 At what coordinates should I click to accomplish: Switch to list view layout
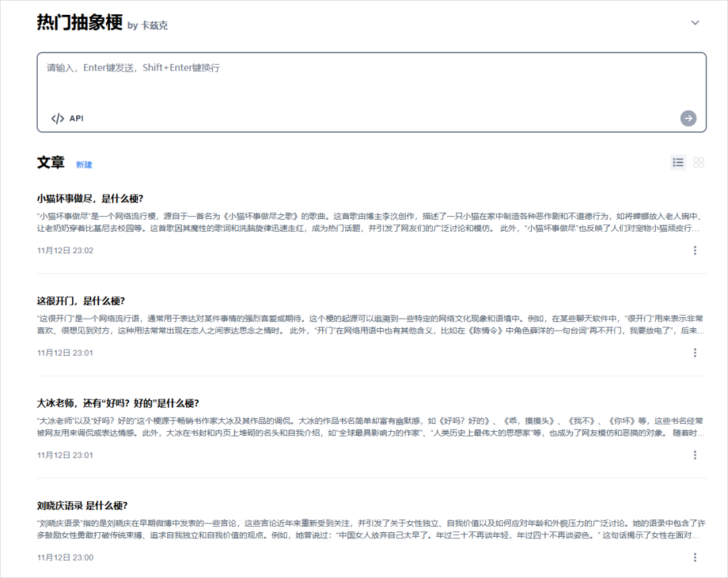(678, 162)
